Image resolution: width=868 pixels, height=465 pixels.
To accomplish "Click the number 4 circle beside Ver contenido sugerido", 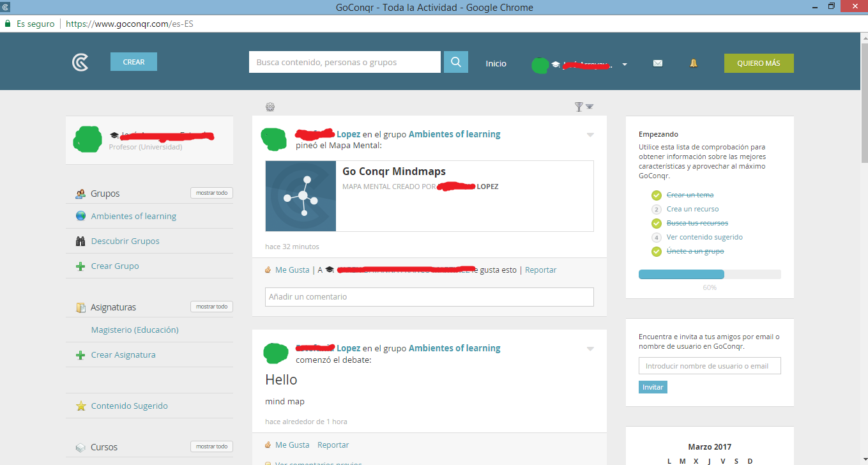I will 656,237.
